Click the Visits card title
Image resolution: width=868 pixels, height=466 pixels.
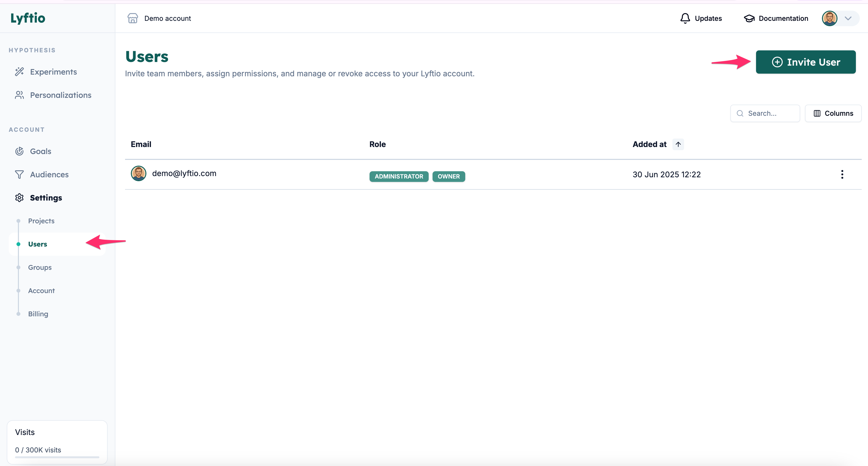25,432
